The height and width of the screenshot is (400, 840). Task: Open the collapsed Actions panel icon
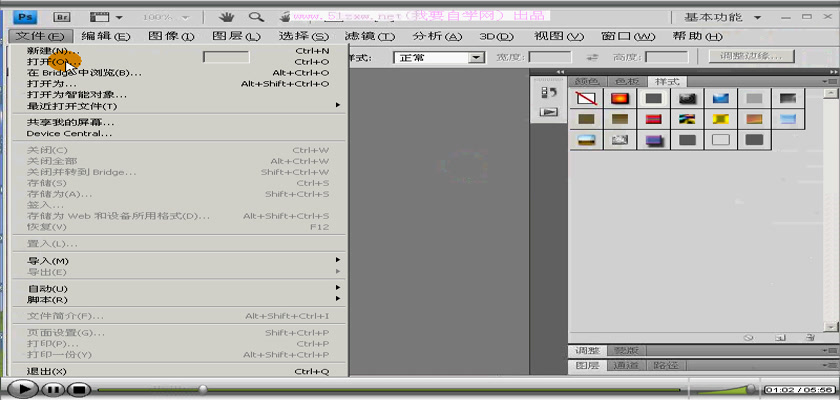[549, 112]
